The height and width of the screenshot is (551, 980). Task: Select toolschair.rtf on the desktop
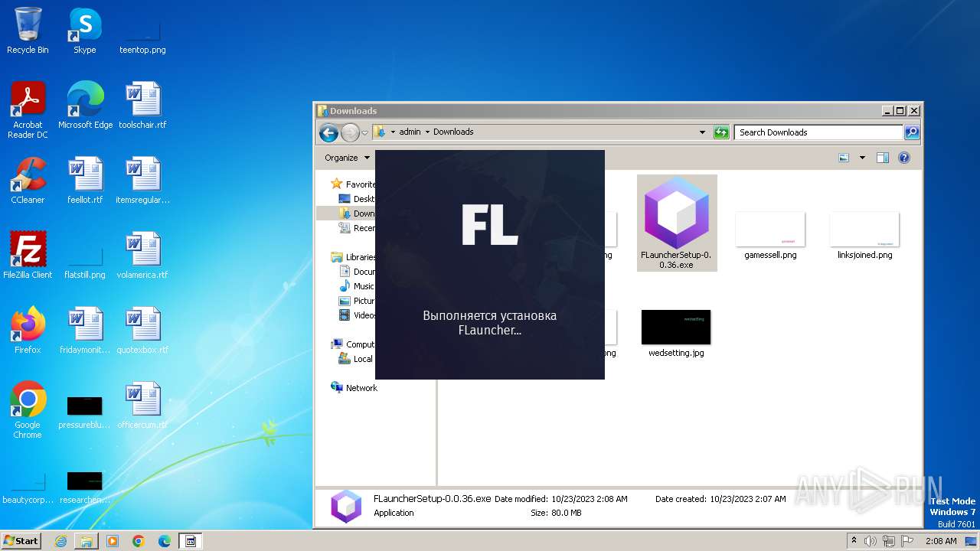coord(142,106)
